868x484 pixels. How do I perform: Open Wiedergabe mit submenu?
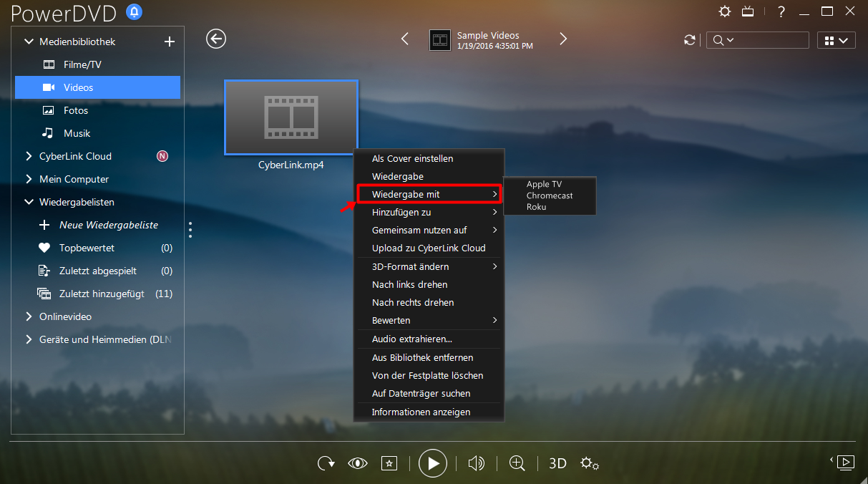(429, 194)
